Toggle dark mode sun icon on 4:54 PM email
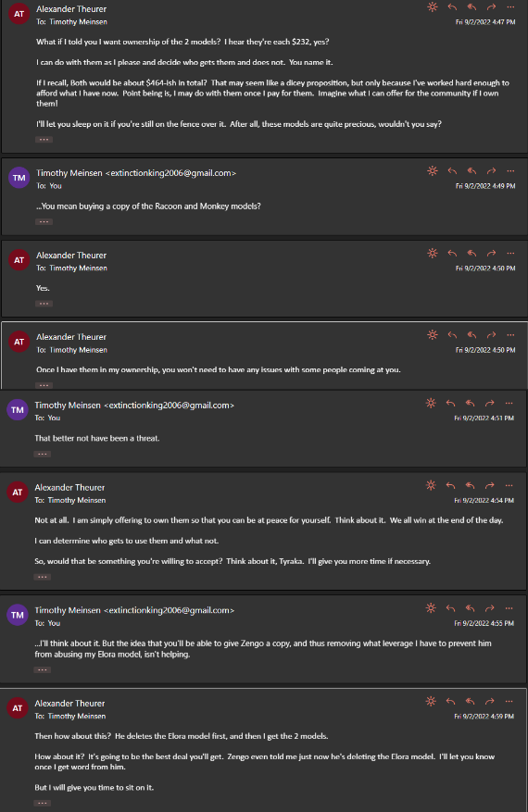 pos(431,485)
